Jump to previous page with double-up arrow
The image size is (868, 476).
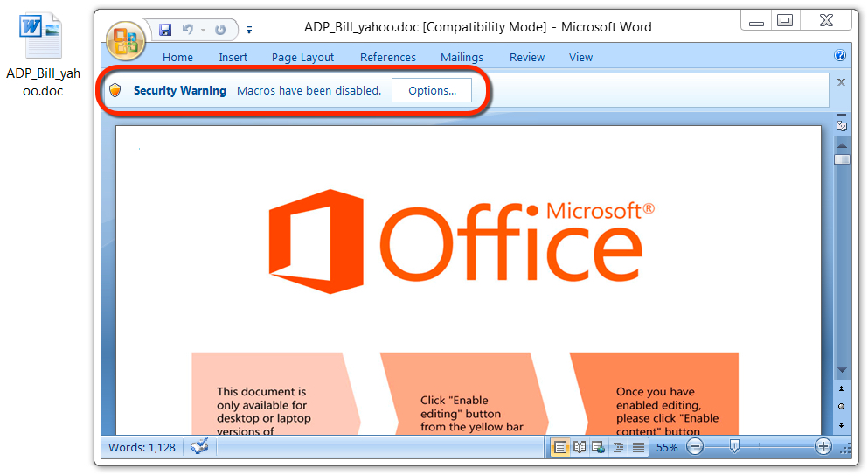[842, 389]
